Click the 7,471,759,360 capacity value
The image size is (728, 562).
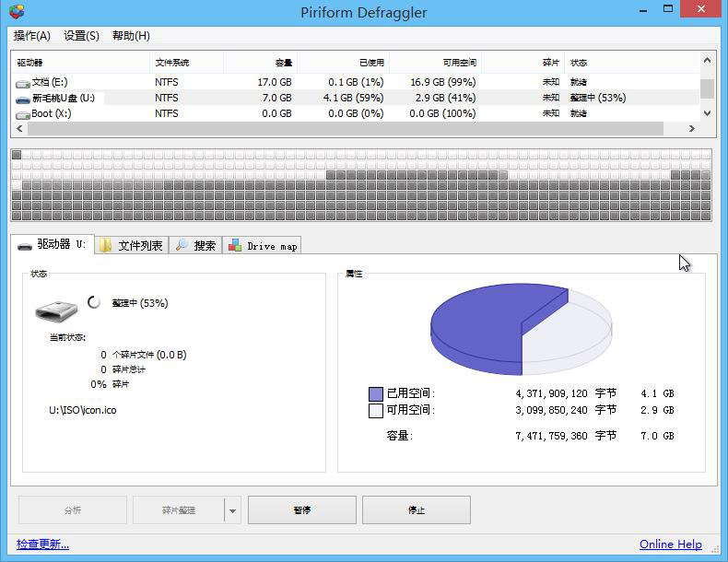(551, 436)
